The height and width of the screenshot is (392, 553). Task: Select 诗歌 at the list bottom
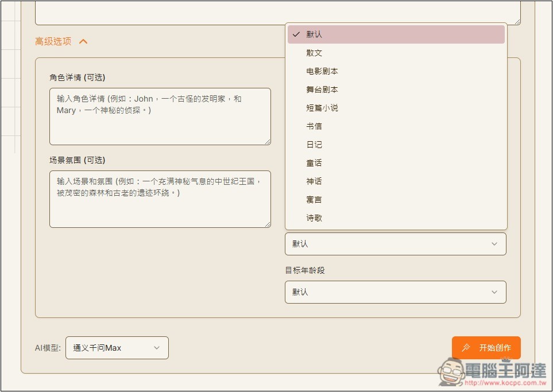[396, 218]
